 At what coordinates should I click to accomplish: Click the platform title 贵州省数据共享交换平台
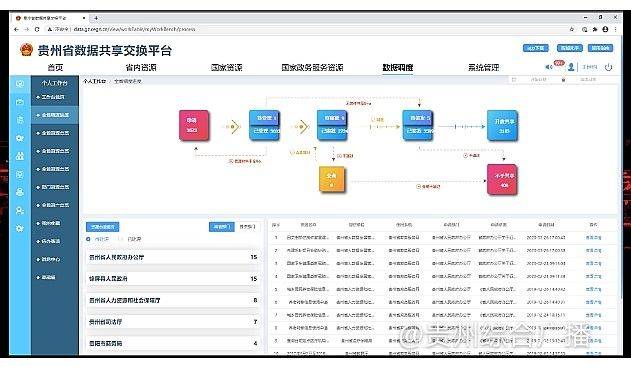pos(105,50)
